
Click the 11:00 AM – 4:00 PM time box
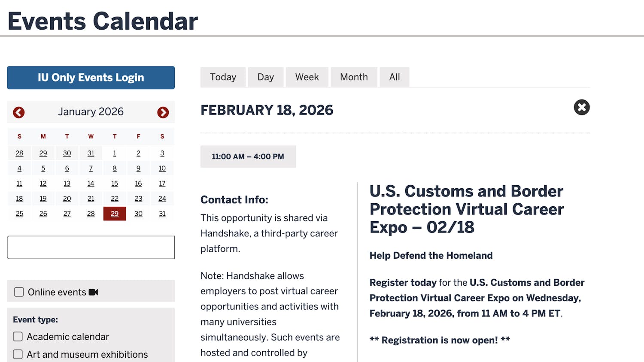click(248, 157)
